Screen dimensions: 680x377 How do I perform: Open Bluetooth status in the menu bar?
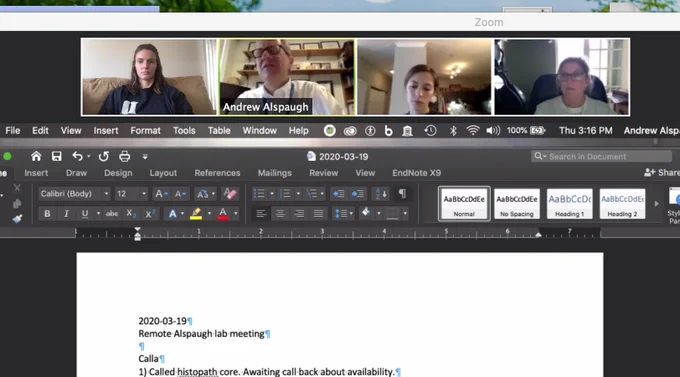click(453, 131)
